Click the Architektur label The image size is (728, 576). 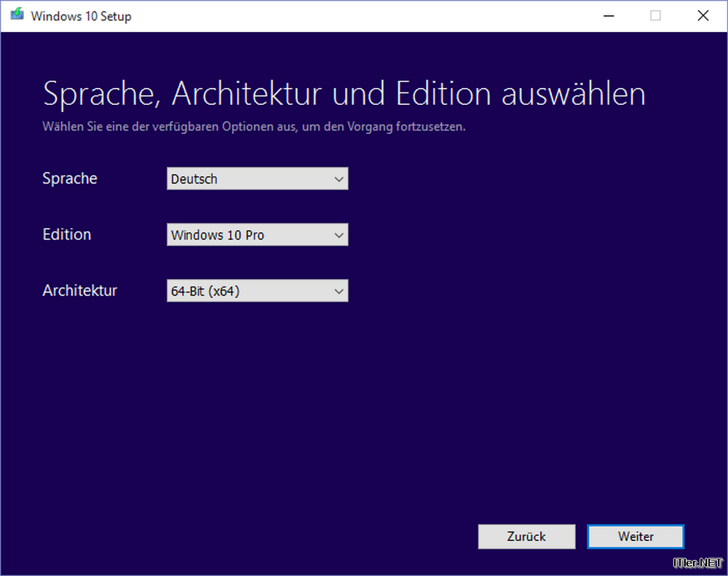click(79, 291)
